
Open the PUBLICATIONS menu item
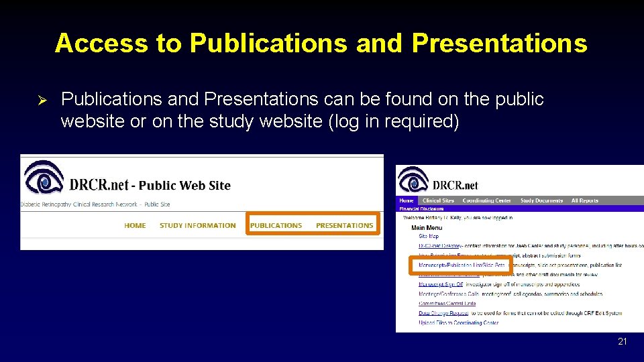point(276,225)
